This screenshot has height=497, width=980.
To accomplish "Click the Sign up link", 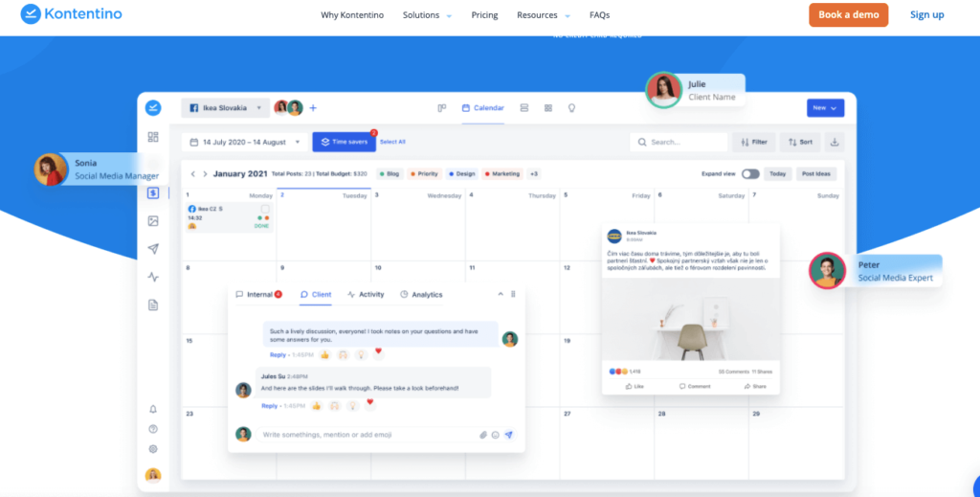I will tap(926, 15).
